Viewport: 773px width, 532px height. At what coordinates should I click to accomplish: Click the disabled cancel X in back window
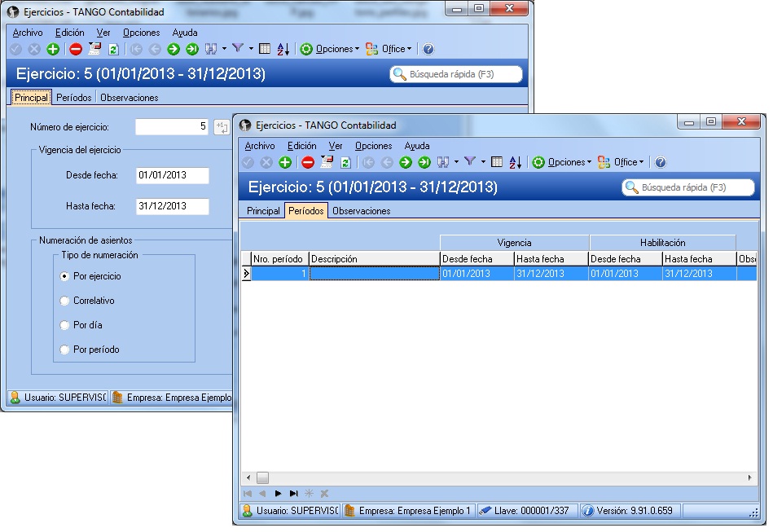pos(34,49)
